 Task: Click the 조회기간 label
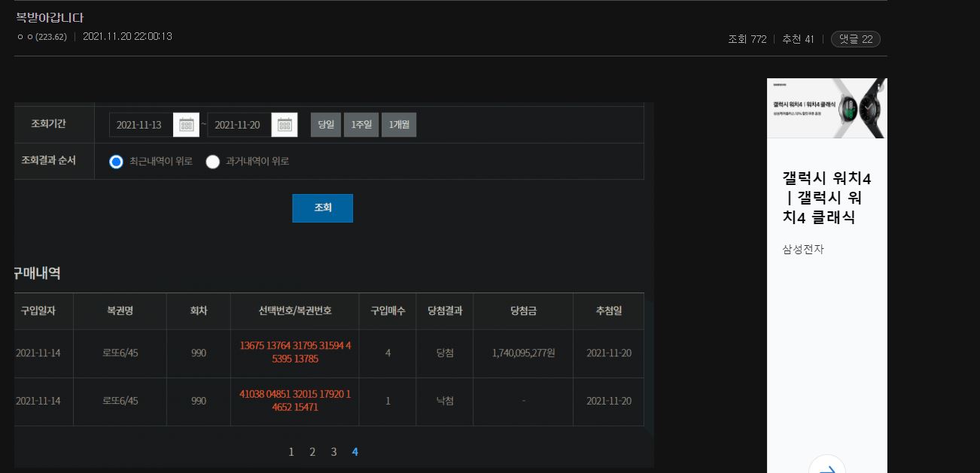[49, 125]
